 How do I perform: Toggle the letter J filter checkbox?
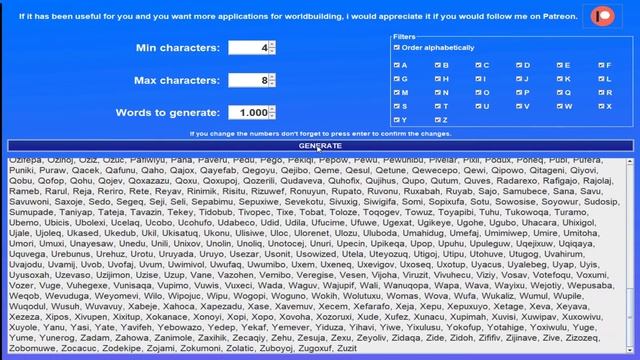tap(519, 79)
